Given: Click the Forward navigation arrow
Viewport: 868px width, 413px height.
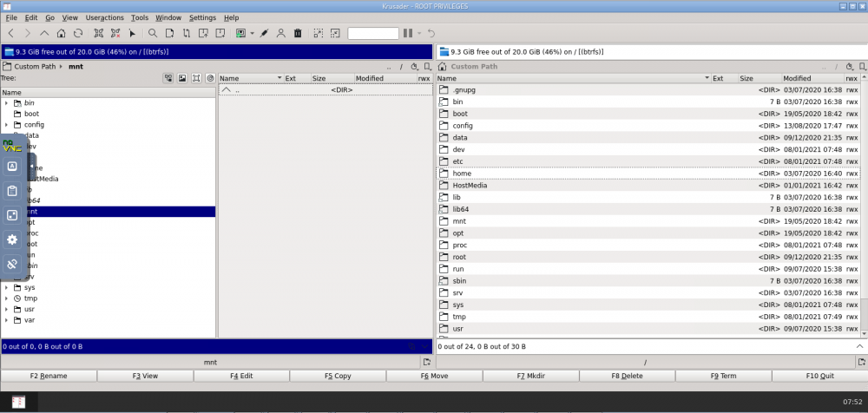Looking at the screenshot, I should coord(28,33).
